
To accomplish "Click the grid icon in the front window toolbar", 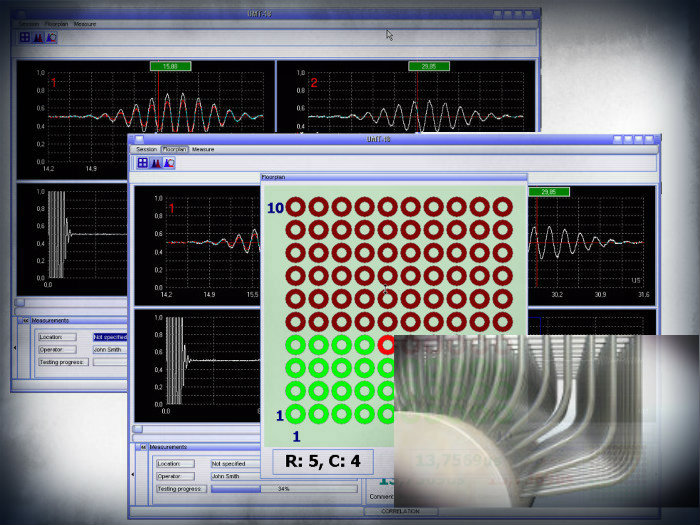I will pos(143,162).
